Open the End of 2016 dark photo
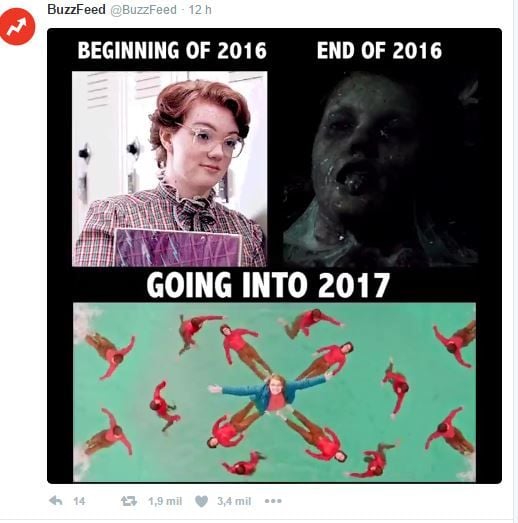518x523 pixels. pyautogui.click(x=381, y=169)
